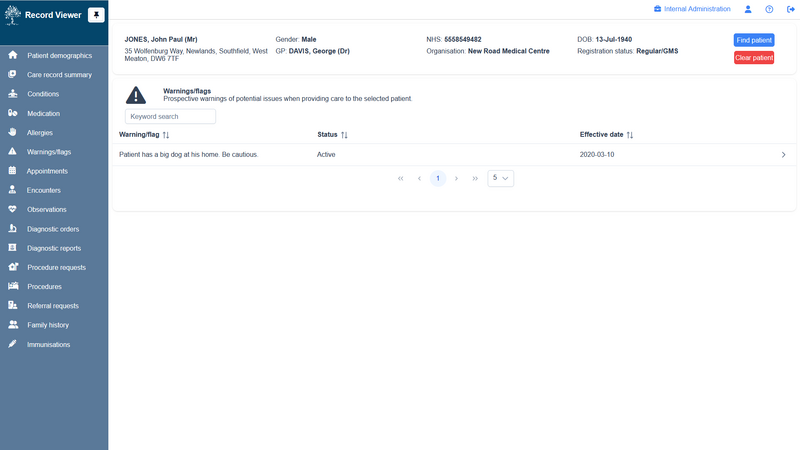This screenshot has width=800, height=450.
Task: Click the Encounters person icon
Action: pos(12,190)
